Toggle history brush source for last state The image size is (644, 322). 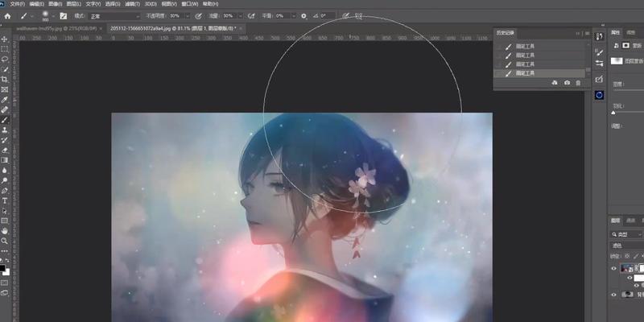[499, 73]
